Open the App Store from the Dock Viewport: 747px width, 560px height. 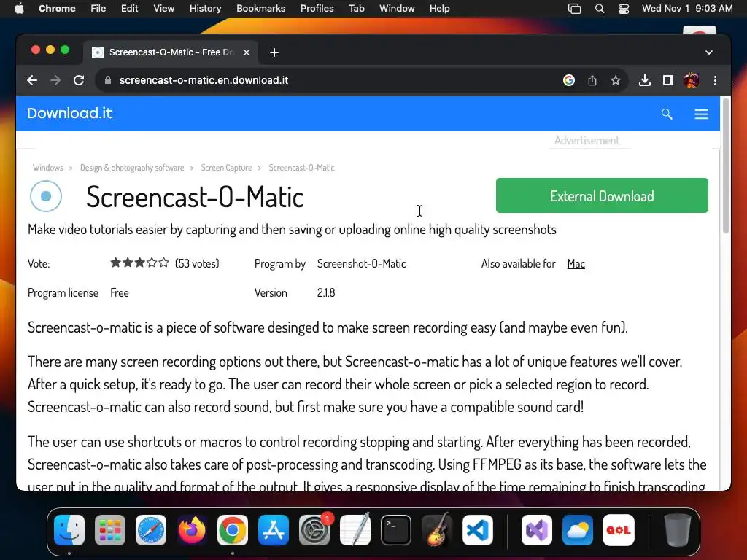(x=274, y=529)
